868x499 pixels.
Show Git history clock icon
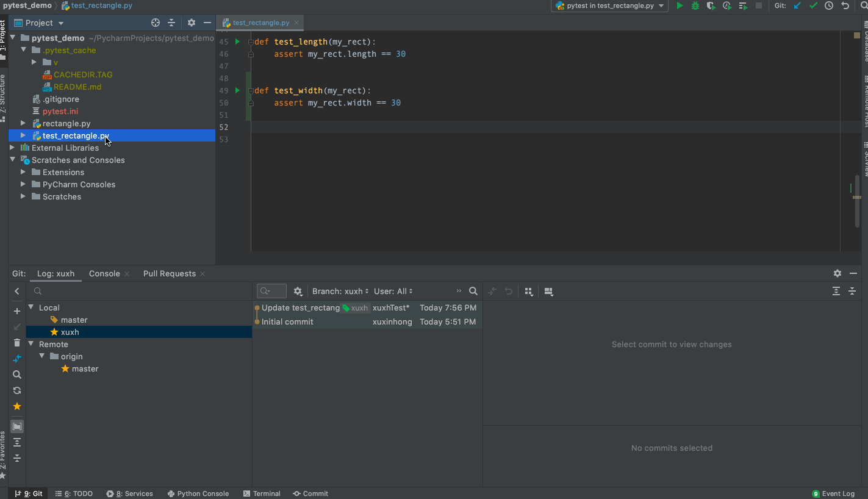tap(829, 5)
